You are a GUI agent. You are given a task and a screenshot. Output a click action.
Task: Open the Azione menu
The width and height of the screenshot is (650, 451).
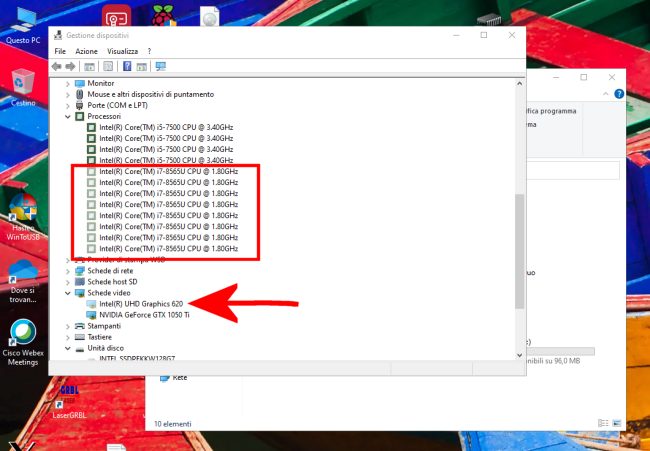point(86,51)
